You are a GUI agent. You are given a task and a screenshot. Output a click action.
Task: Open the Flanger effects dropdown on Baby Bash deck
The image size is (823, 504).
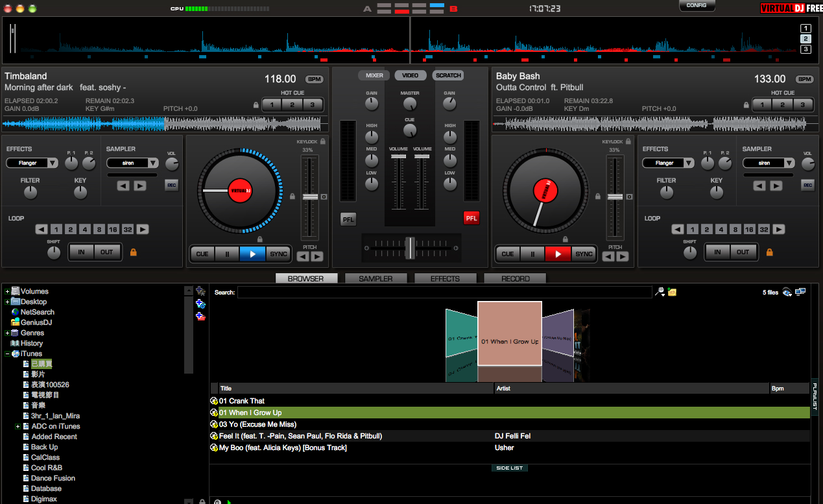tap(669, 163)
